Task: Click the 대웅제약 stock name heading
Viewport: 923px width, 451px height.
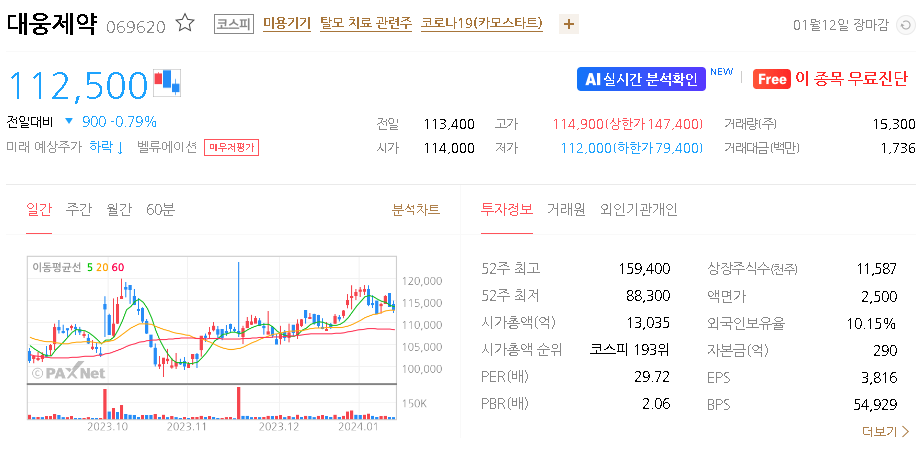Action: click(x=51, y=24)
